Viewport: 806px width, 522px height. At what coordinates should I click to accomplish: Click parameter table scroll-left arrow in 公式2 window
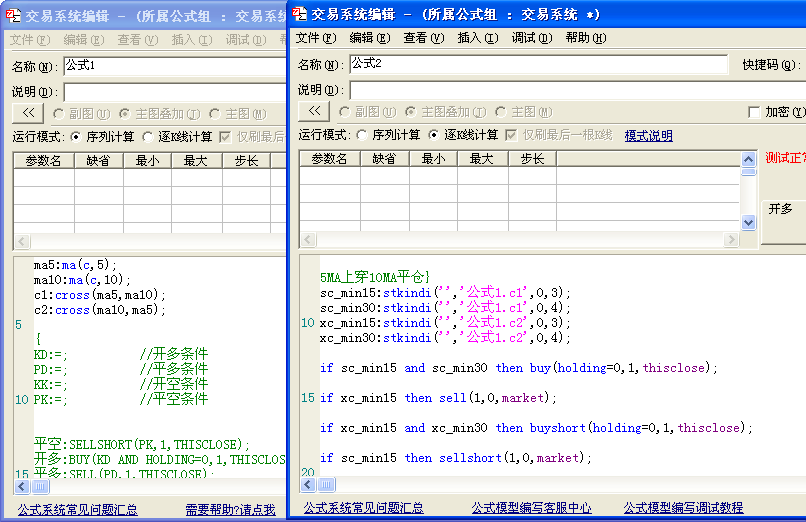(x=307, y=239)
